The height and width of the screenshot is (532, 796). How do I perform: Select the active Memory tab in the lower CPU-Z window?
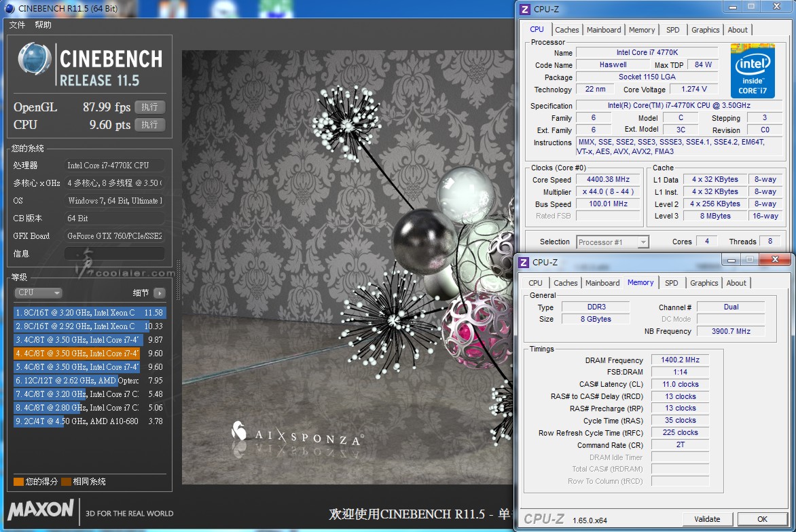[x=640, y=282]
